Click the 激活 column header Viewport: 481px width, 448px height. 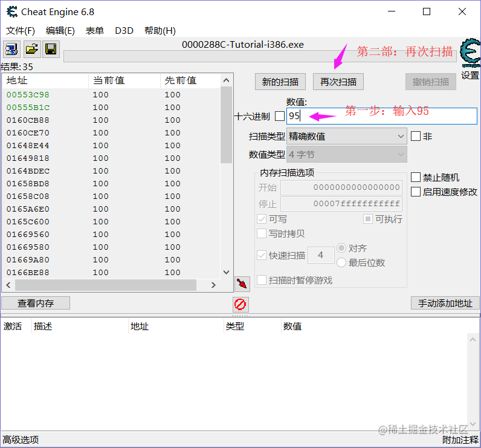point(16,326)
